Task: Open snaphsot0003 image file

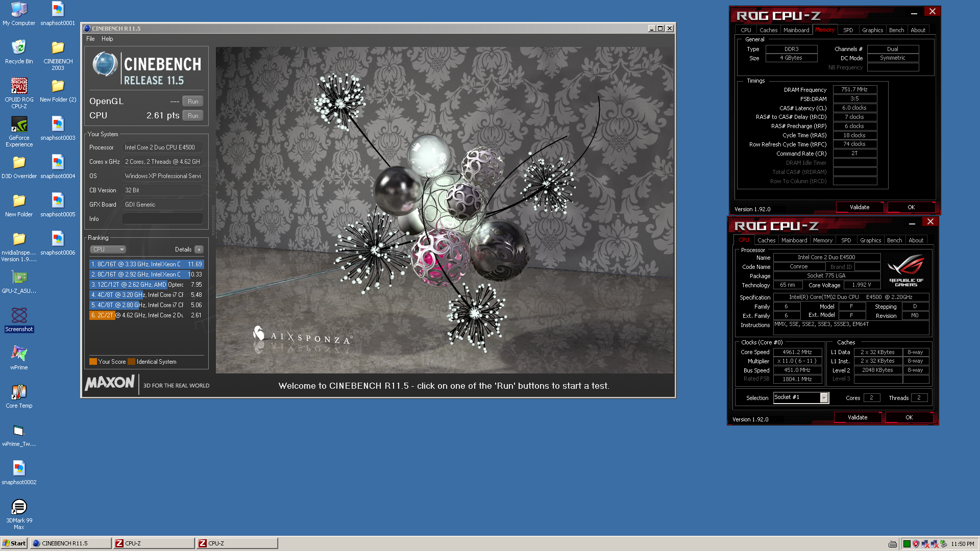Action: (58, 129)
